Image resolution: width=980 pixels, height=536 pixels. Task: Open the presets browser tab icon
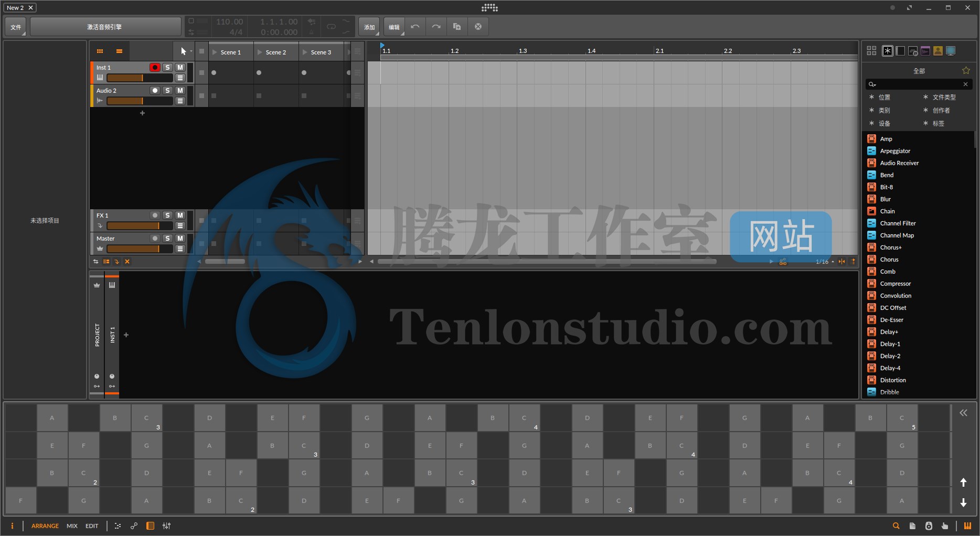click(913, 51)
